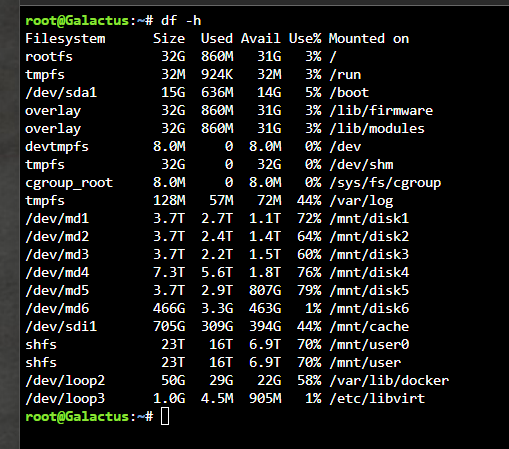Click the /mnt/user0 mount path
The width and height of the screenshot is (509, 449).
(369, 344)
